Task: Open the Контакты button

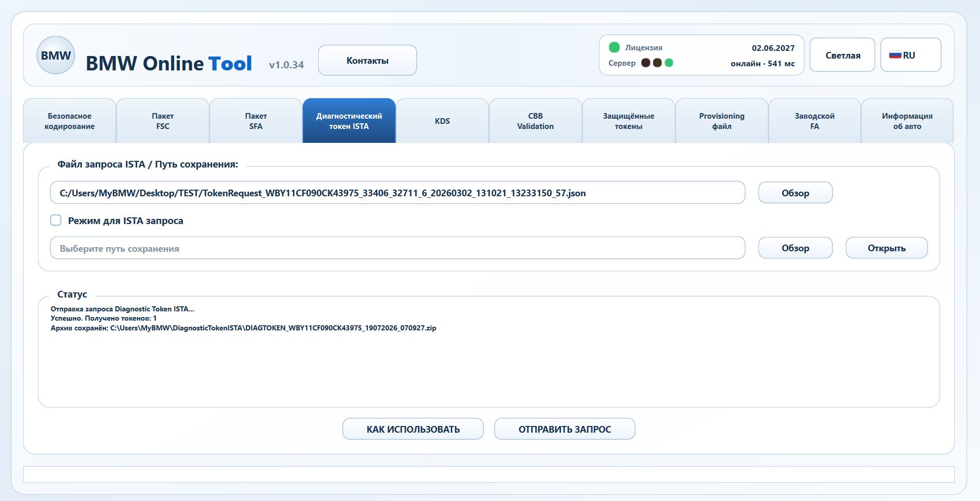Action: [367, 61]
